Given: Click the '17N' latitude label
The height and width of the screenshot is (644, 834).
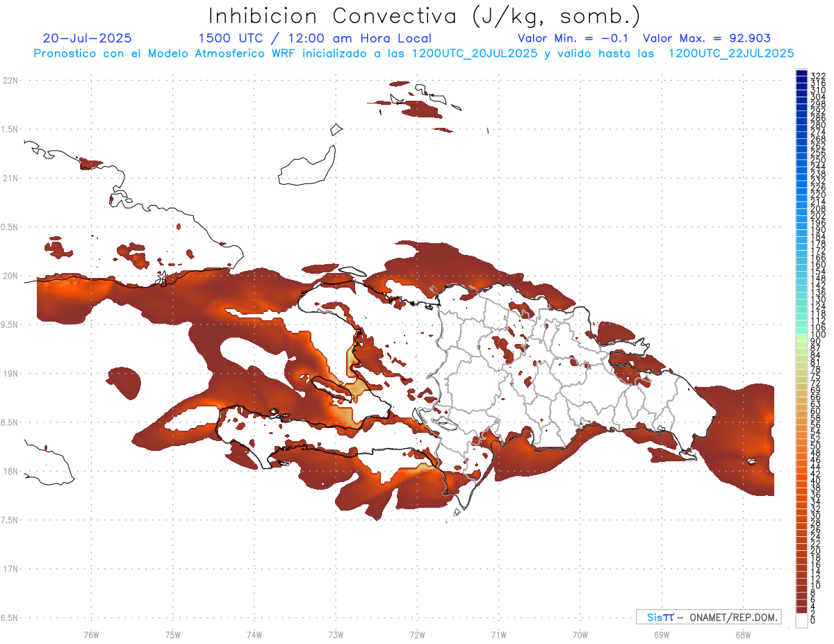Looking at the screenshot, I should [x=10, y=569].
